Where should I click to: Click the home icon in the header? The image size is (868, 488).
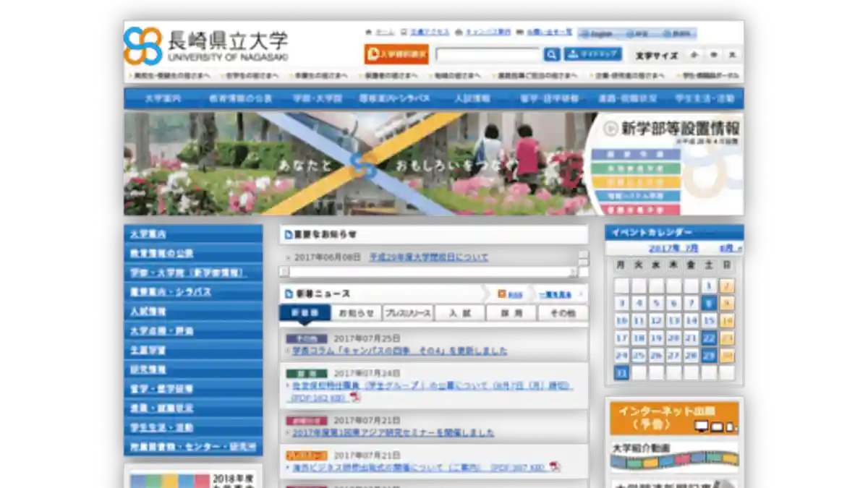coord(367,32)
